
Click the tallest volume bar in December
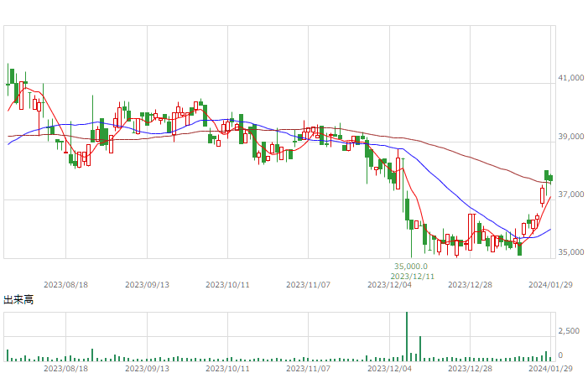point(407,336)
